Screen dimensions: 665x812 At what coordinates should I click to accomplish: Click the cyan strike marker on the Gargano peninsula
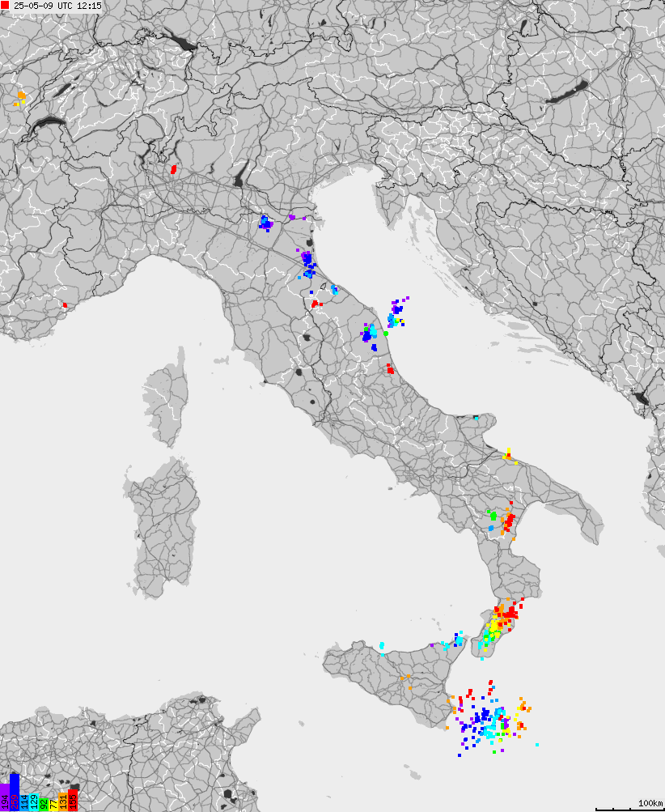[477, 418]
